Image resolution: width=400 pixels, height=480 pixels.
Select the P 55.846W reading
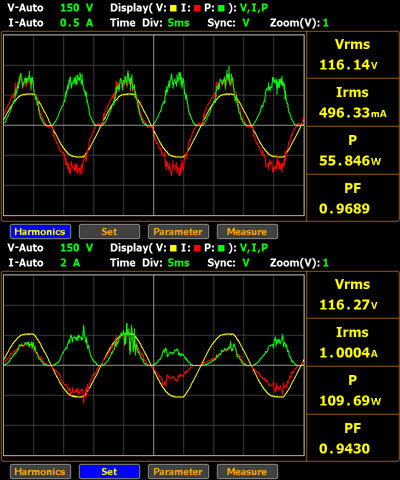pyautogui.click(x=353, y=150)
